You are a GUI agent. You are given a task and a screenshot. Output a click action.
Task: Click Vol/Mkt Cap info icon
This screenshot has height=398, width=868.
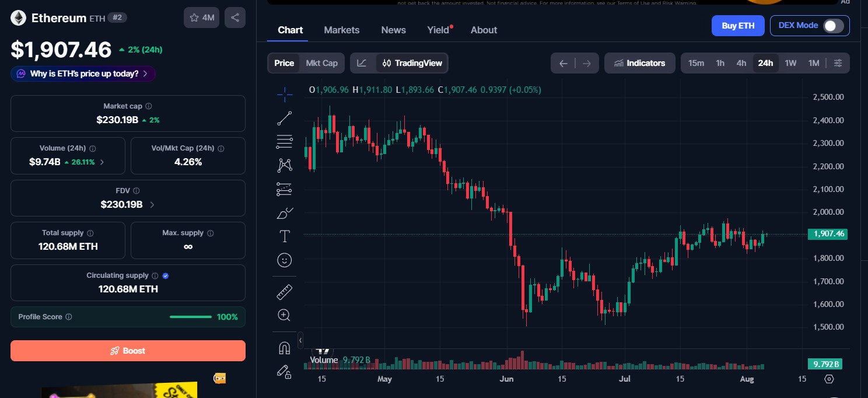tap(221, 148)
